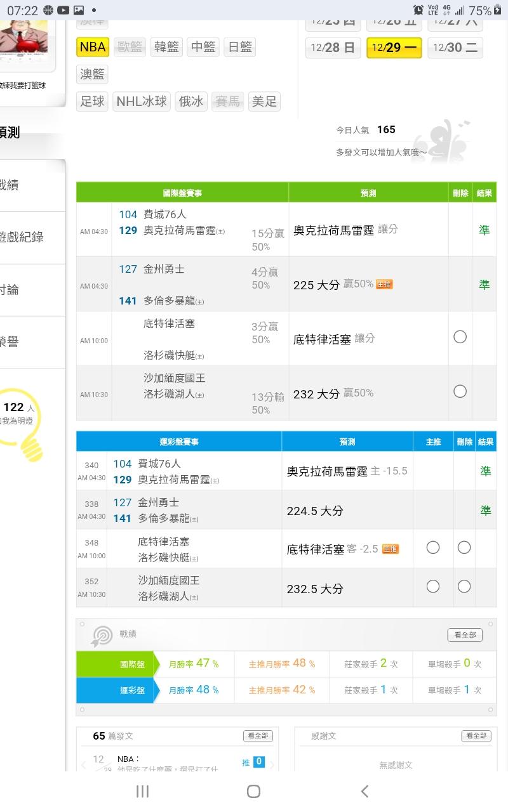Tap the blue 推 count badge
This screenshot has width=508, height=812.
258,762
